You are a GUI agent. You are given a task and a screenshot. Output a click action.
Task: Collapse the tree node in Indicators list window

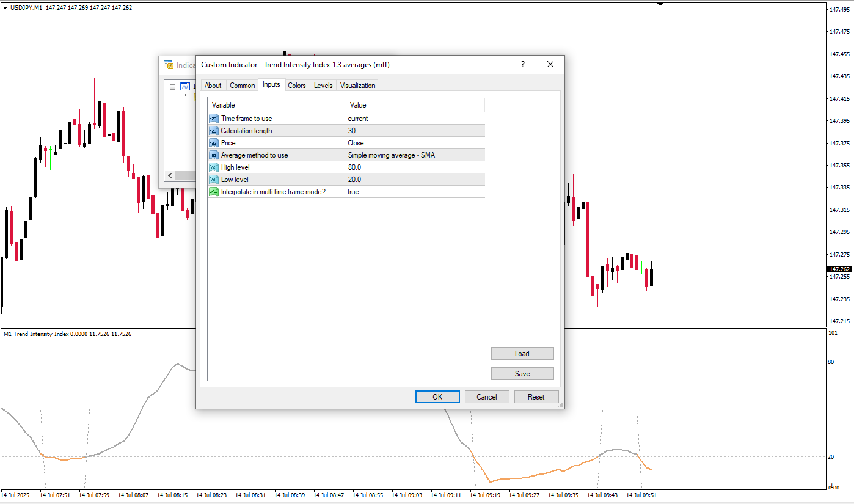point(173,87)
